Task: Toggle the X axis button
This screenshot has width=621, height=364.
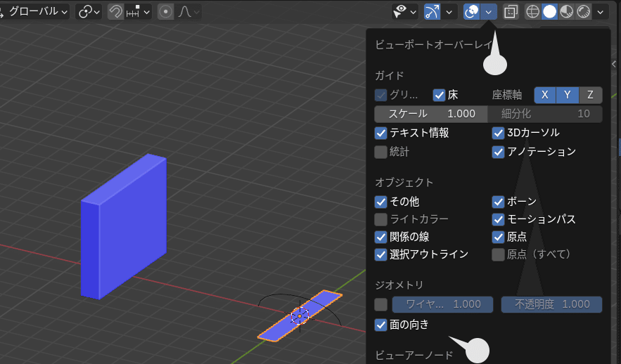Action: (545, 95)
